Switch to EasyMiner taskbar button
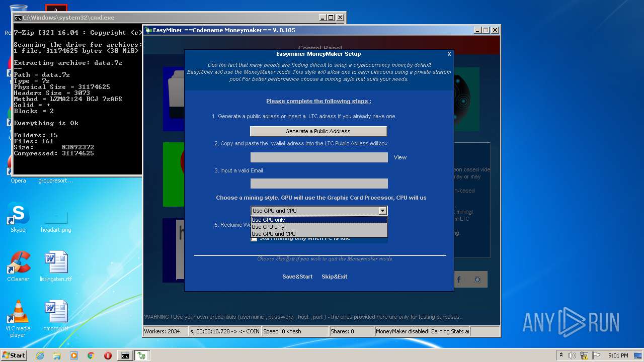The height and width of the screenshot is (362, 644). pos(142,355)
